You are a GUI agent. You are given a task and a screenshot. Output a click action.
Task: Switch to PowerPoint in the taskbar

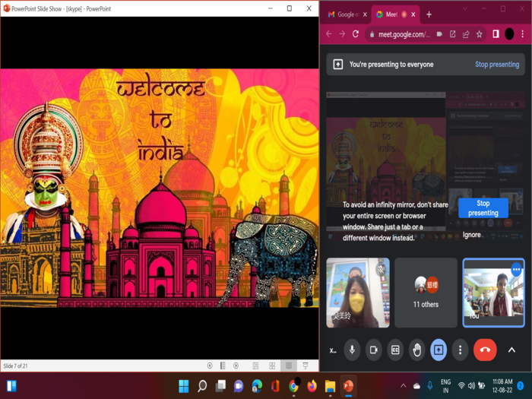coord(348,386)
